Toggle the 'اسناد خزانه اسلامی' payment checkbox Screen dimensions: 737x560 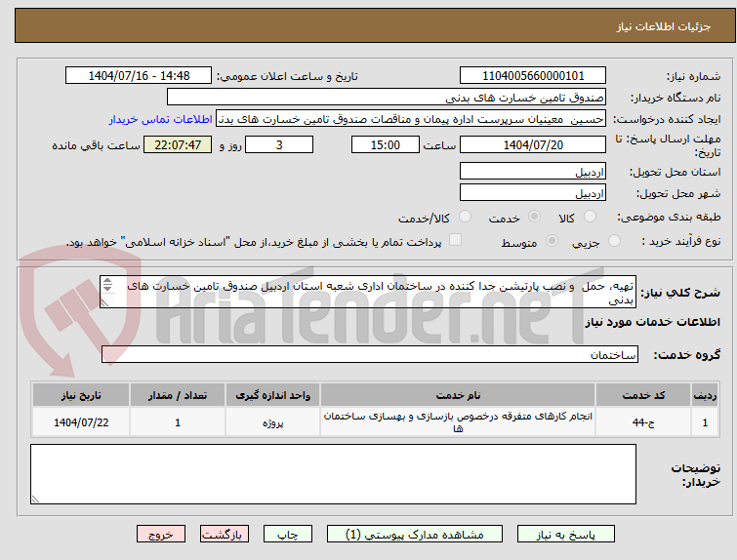pos(455,240)
